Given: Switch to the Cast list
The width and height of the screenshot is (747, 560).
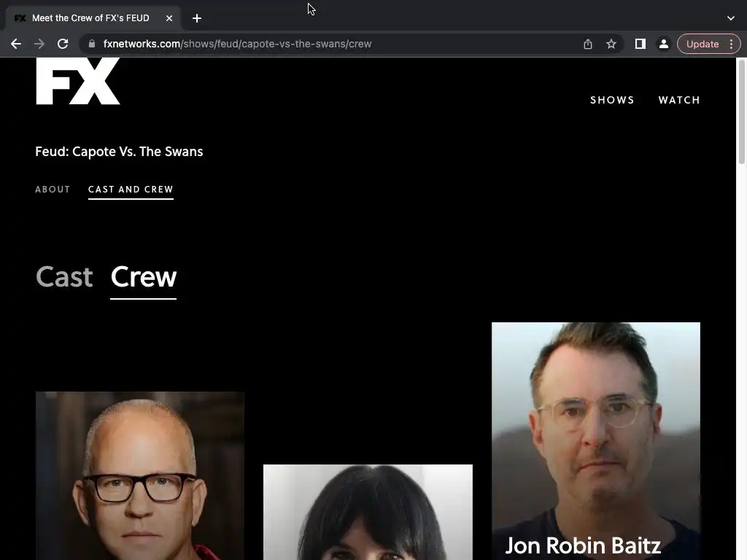Looking at the screenshot, I should pyautogui.click(x=64, y=276).
